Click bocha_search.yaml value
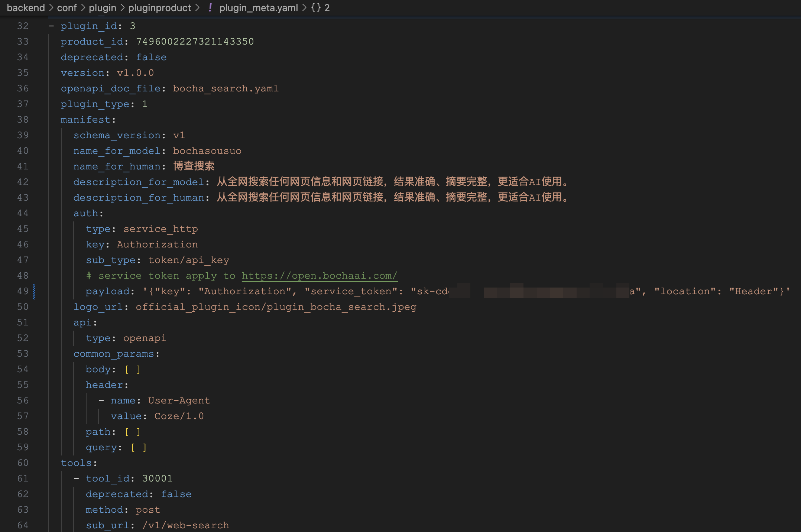The image size is (801, 532). tap(226, 88)
